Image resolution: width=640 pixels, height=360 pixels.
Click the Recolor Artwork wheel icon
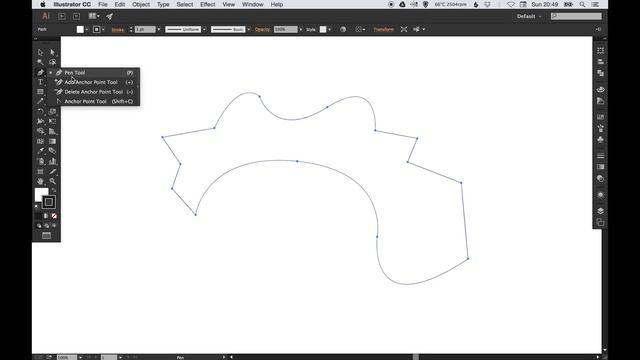coord(343,29)
